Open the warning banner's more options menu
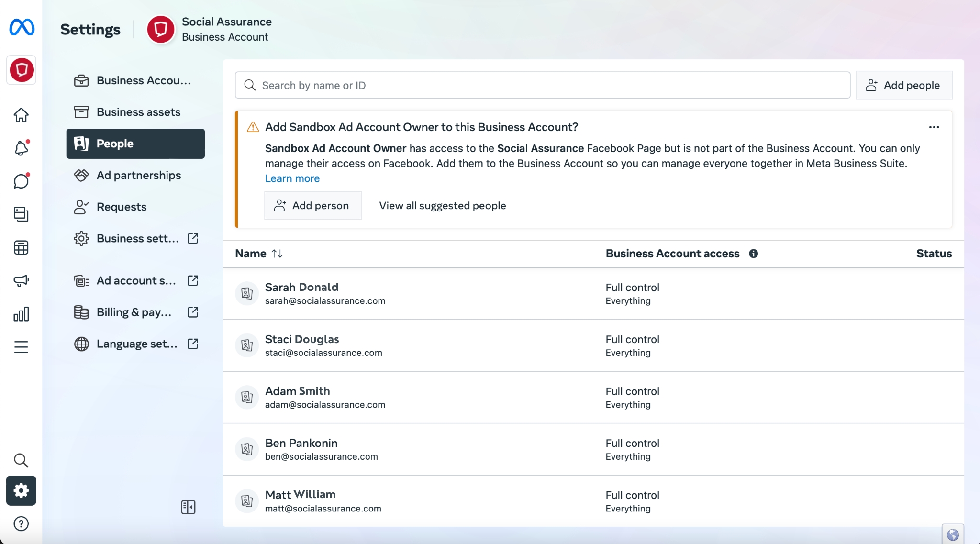The image size is (980, 544). point(934,127)
